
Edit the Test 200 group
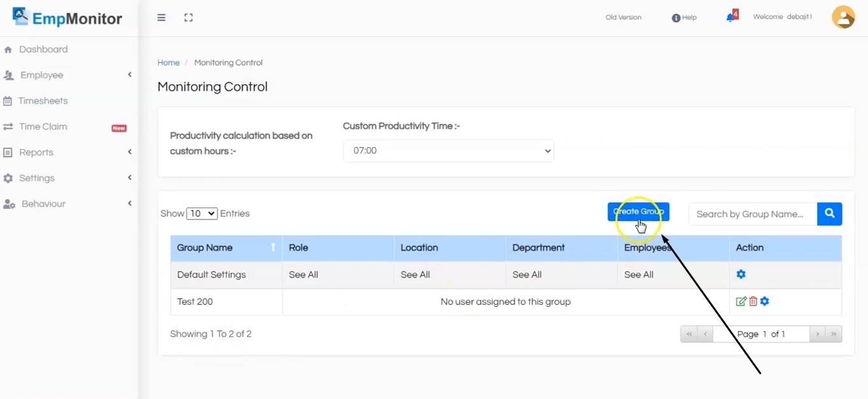[741, 302]
